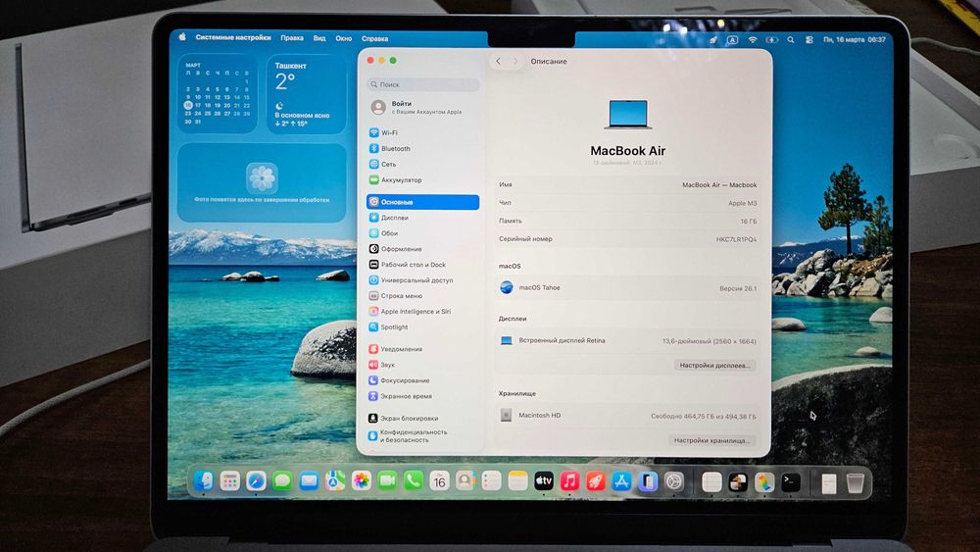Select Аккумулятор in the sidebar
The height and width of the screenshot is (552, 980).
pyautogui.click(x=423, y=179)
